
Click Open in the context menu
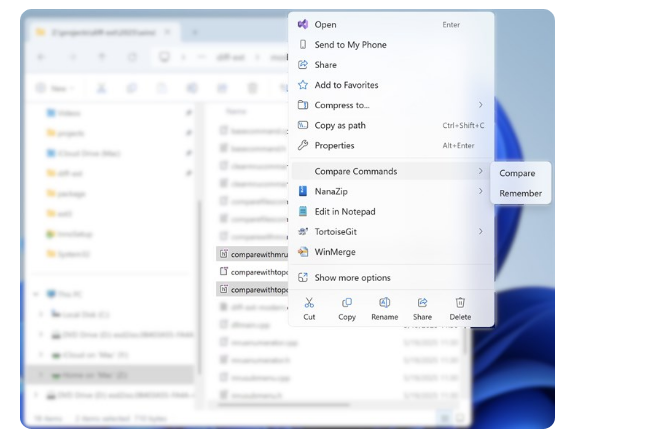(325, 24)
